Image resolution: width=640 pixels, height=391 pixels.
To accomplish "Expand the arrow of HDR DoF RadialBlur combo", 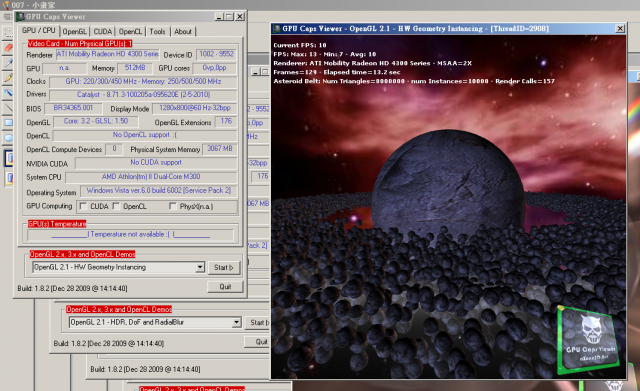I will tap(236, 322).
